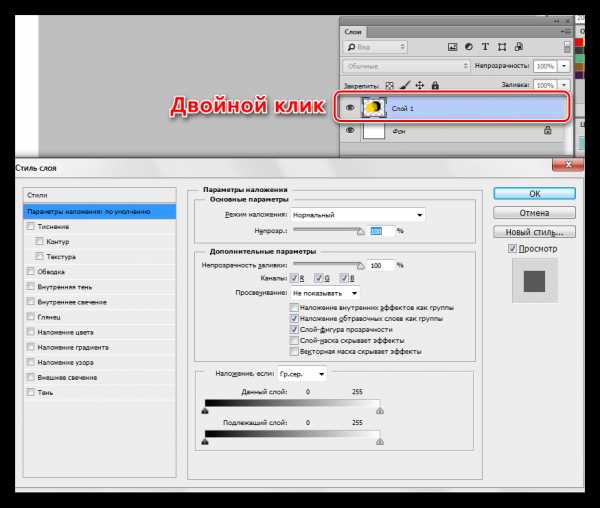Click the Новый стиль button

[x=534, y=232]
